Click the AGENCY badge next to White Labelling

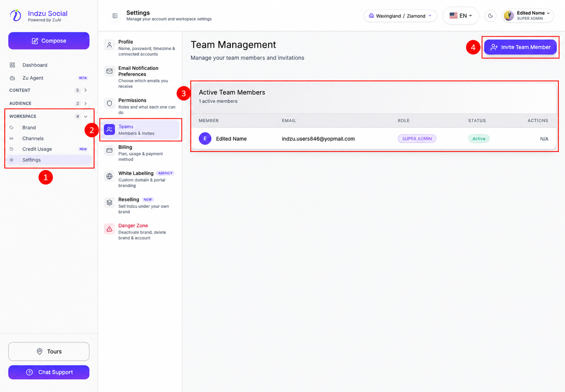pyautogui.click(x=165, y=173)
